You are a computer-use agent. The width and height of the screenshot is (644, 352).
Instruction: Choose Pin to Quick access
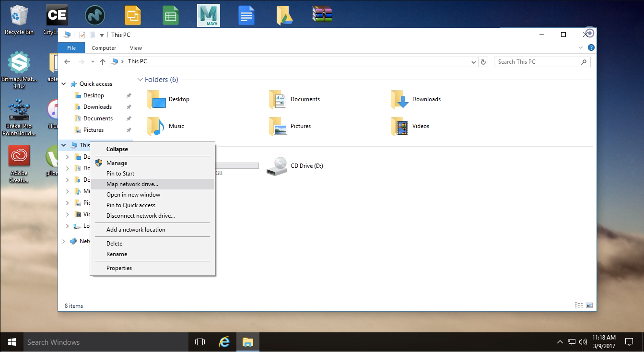[x=152, y=205]
